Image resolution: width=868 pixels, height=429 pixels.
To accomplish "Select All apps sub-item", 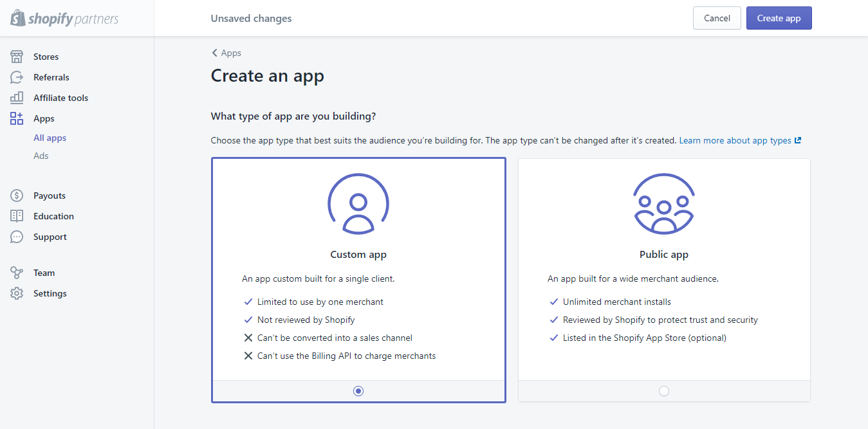I will pos(50,138).
